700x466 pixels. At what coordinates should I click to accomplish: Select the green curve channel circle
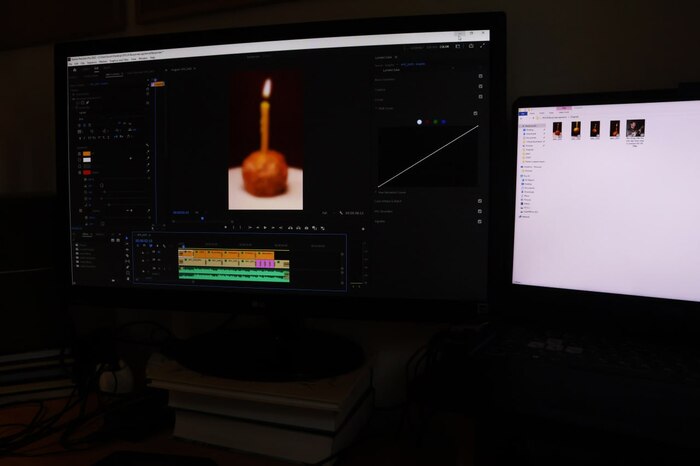coord(436,122)
